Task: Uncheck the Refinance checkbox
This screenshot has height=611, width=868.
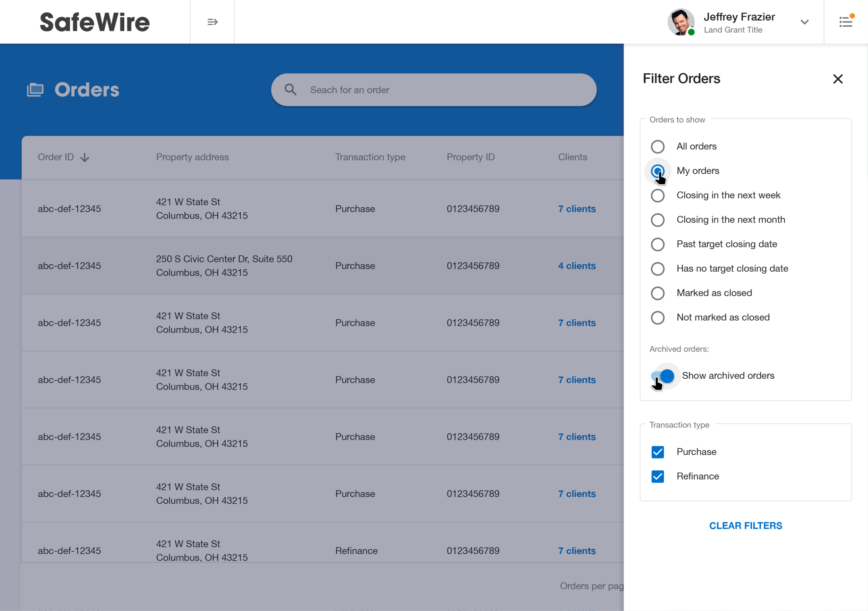Action: [x=658, y=476]
